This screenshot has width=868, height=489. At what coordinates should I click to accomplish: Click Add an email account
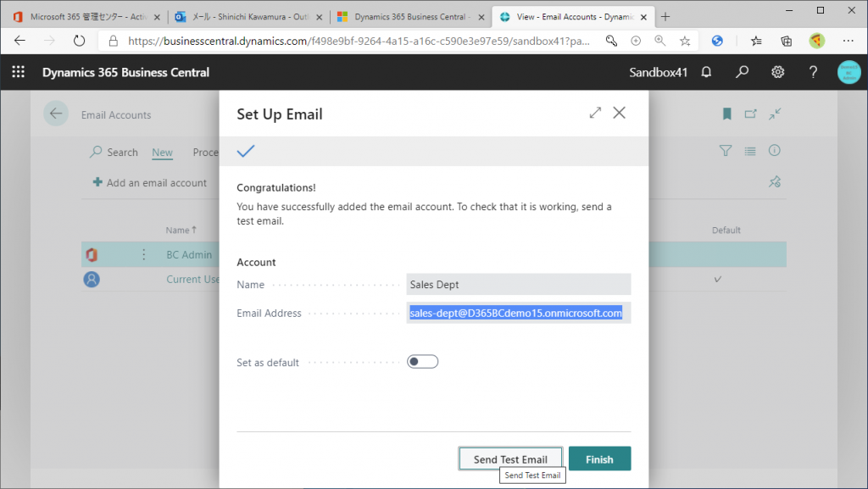(x=150, y=182)
